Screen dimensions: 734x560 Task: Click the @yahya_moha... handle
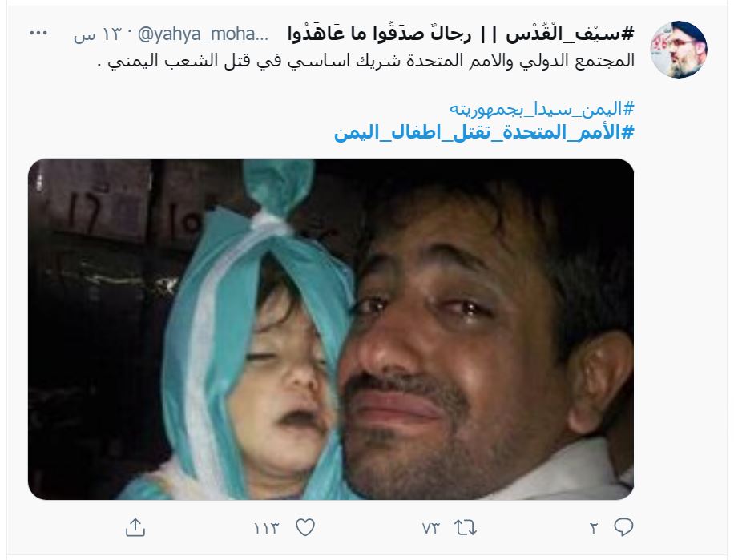203,34
